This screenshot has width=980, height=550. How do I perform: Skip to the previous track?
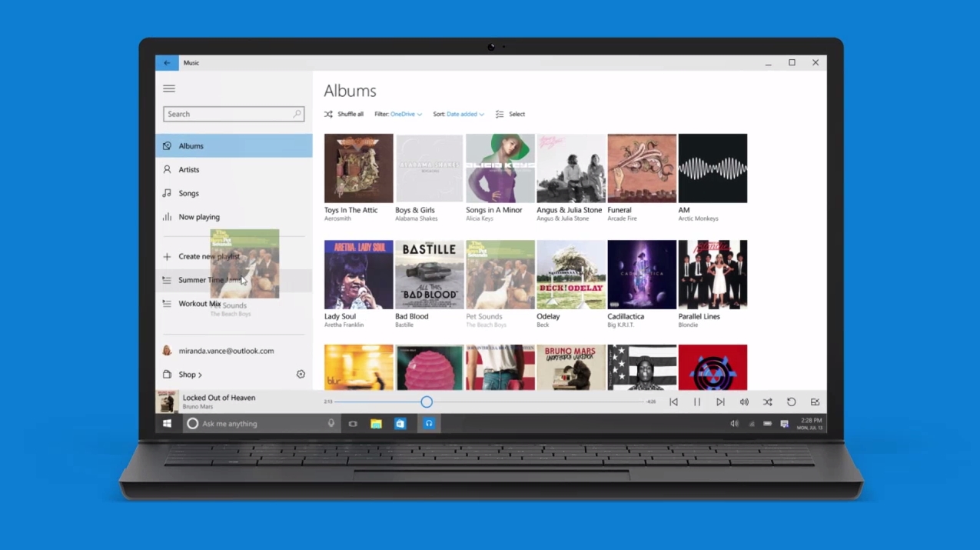click(673, 402)
